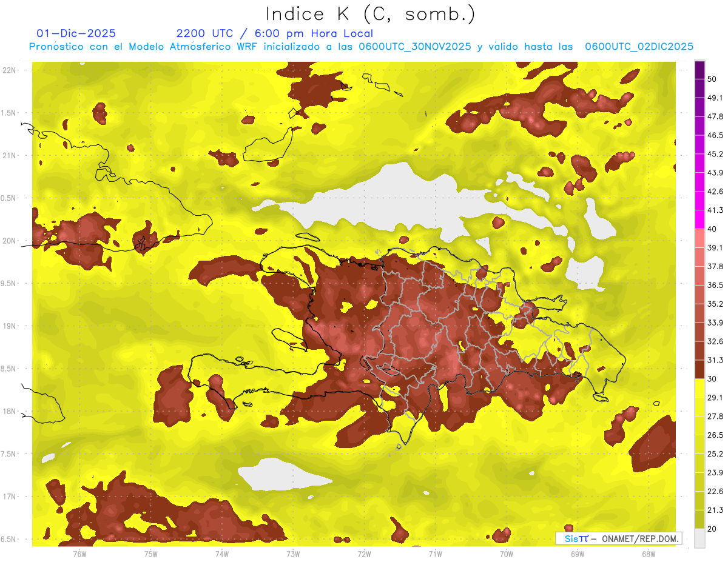Viewport: 728px width, 562px height.
Task: Click the legend value 22.6
Action: pos(715,492)
